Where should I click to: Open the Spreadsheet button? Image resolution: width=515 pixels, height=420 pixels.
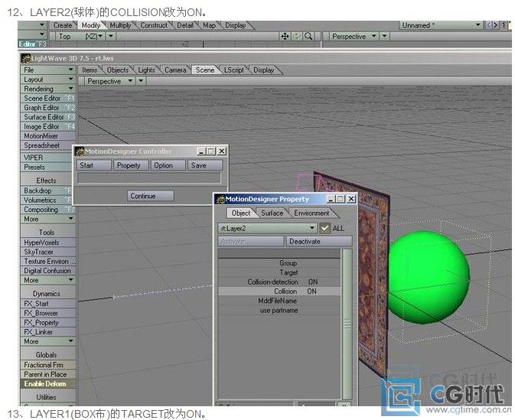48,145
